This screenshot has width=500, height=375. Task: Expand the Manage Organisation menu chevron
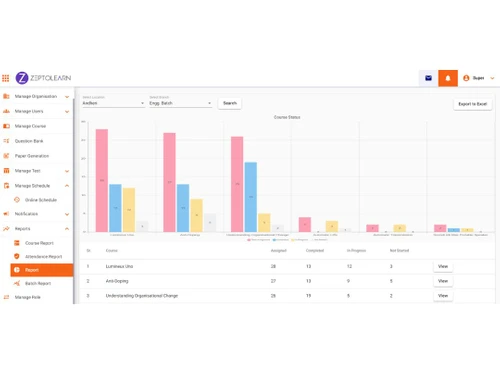[x=67, y=97]
